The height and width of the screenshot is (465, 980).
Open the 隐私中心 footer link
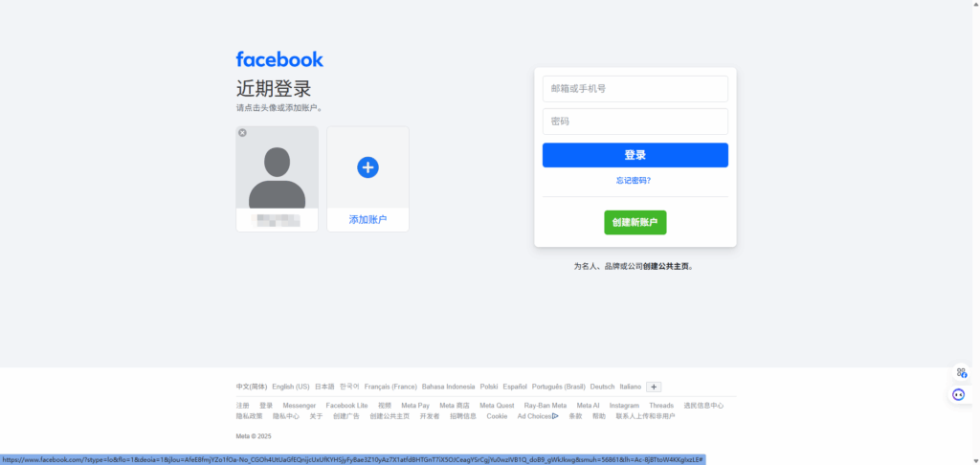click(x=286, y=416)
